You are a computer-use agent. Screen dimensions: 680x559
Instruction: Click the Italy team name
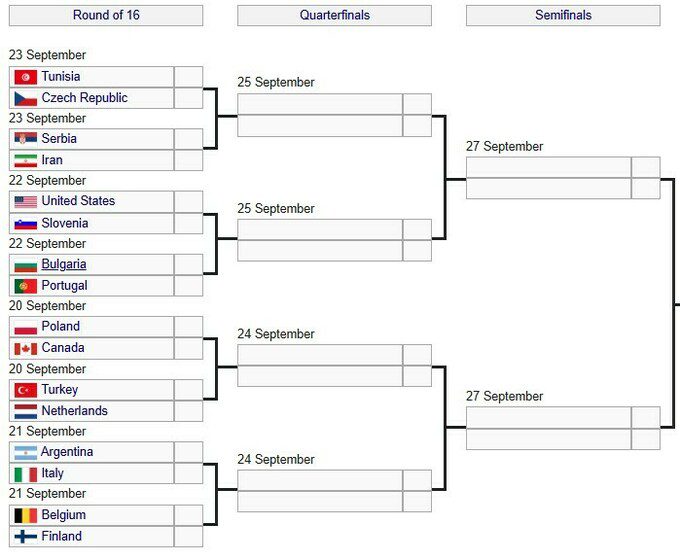(53, 474)
